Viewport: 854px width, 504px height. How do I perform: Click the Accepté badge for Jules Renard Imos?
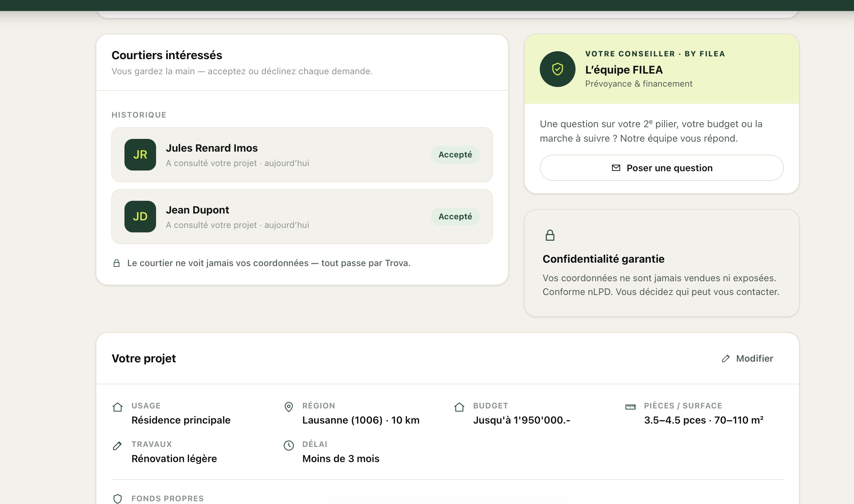[x=455, y=155]
